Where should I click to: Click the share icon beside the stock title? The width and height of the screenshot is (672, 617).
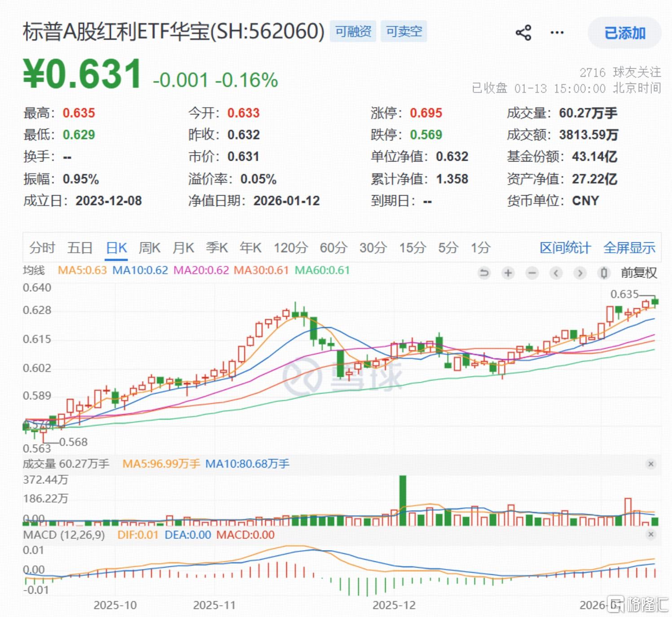523,33
